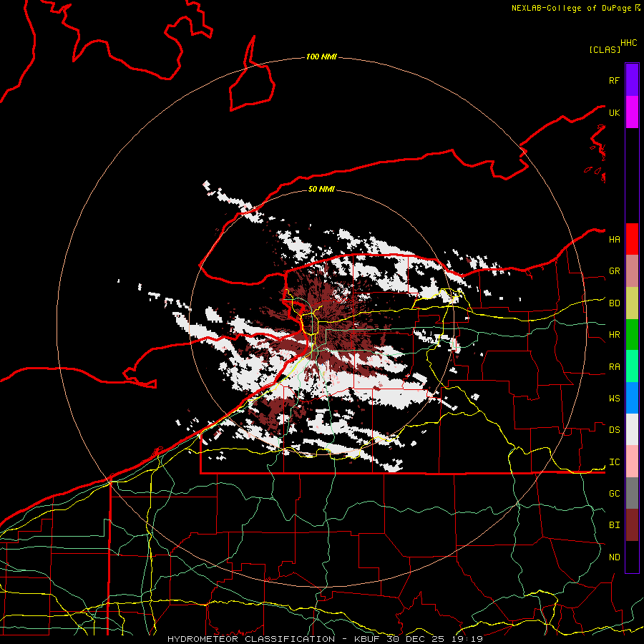Click the BI legend label
The image size is (644, 644).
(x=614, y=525)
